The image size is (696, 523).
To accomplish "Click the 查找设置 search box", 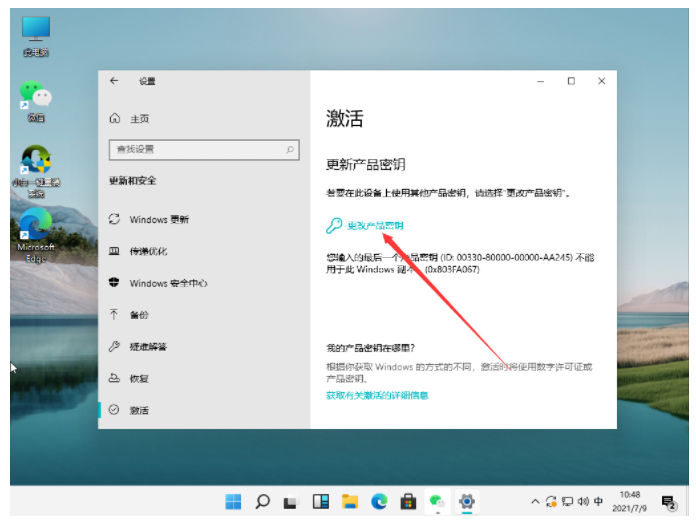I will point(195,149).
